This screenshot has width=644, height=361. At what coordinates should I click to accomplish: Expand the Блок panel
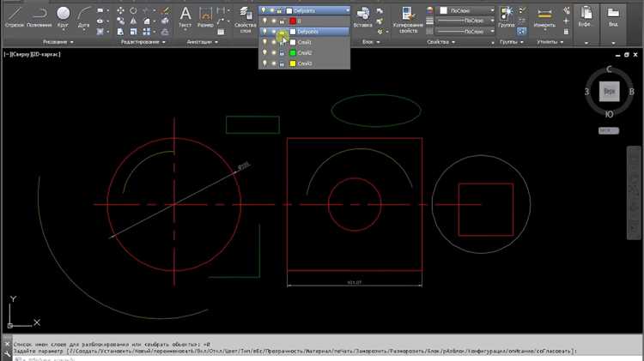371,42
